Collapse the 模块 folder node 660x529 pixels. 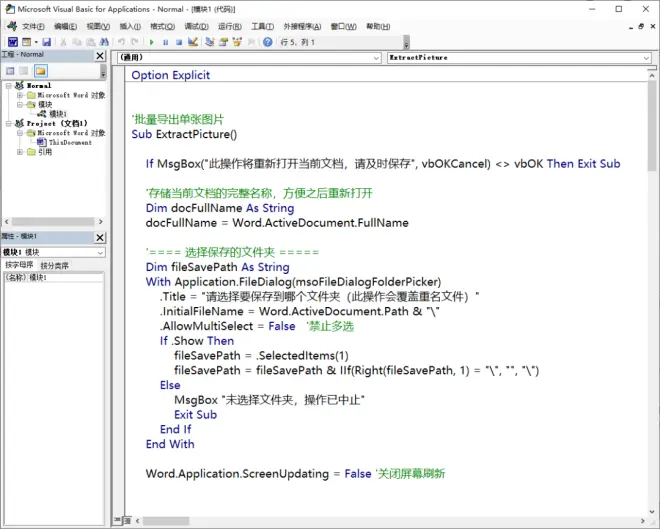pyautogui.click(x=20, y=104)
